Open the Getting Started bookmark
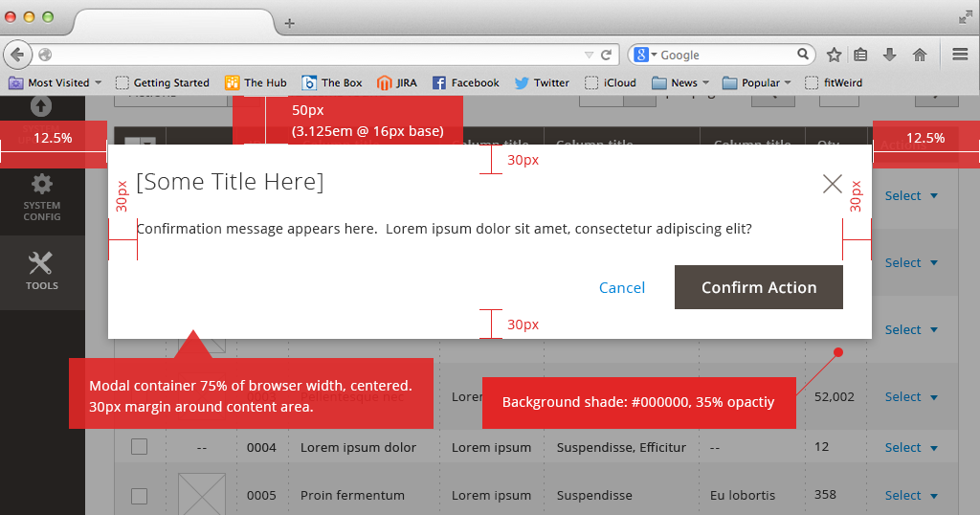 pos(163,82)
